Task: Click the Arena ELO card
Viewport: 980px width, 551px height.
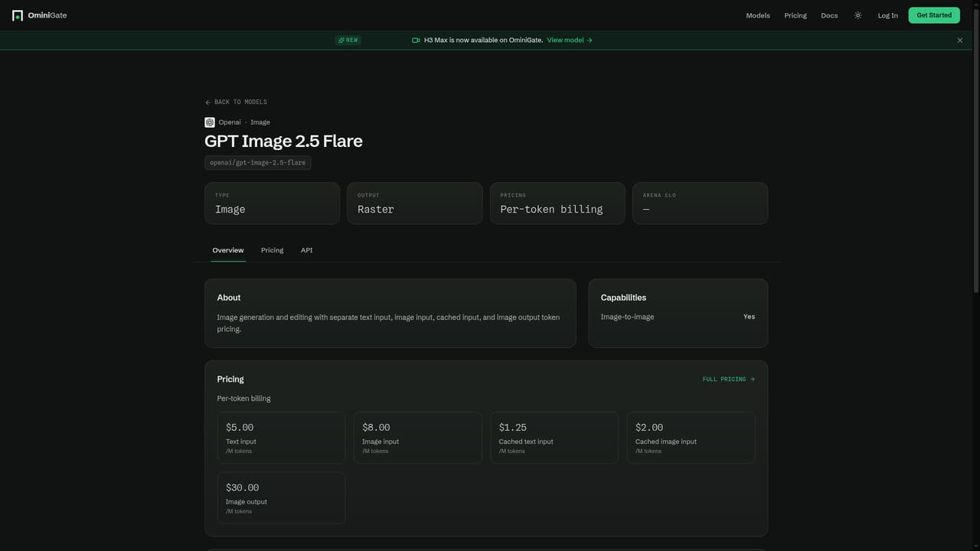Action: point(700,204)
